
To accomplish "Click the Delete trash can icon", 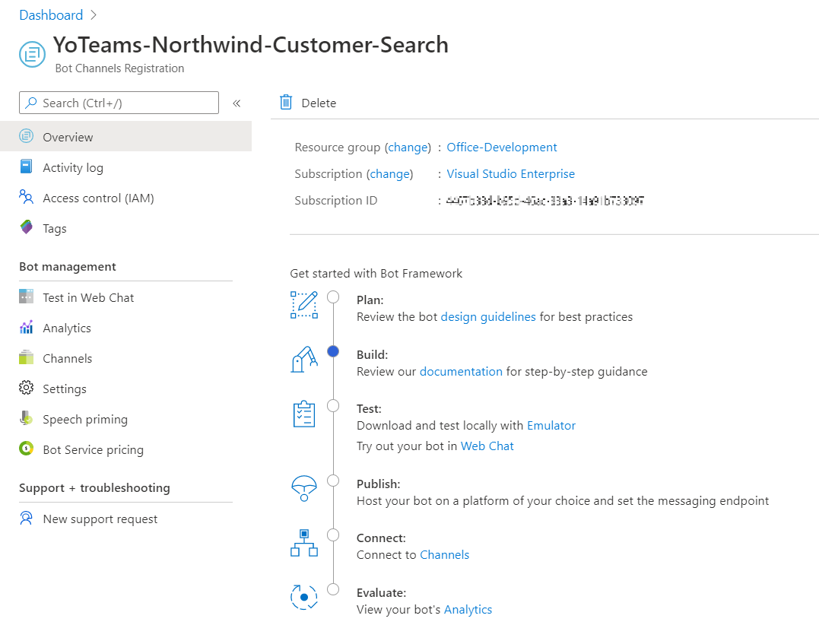I will click(x=286, y=103).
